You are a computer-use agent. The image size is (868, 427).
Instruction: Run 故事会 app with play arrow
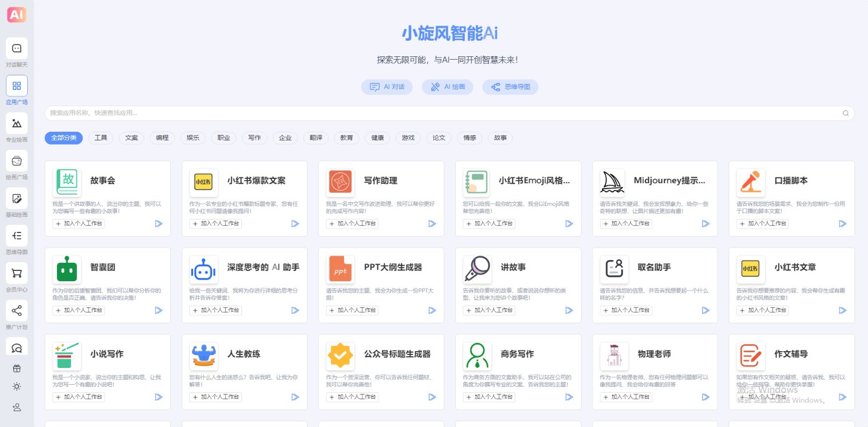click(158, 223)
